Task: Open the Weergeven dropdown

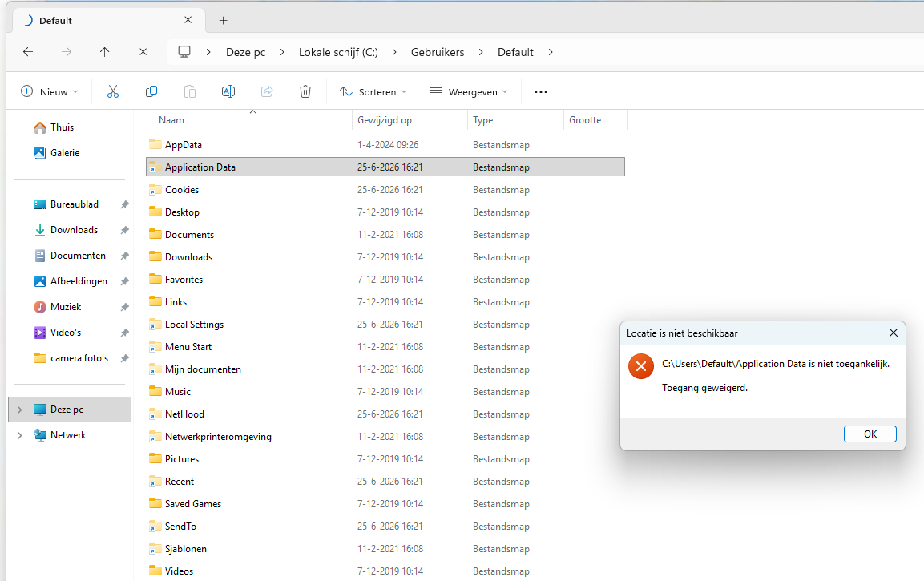Action: [469, 92]
